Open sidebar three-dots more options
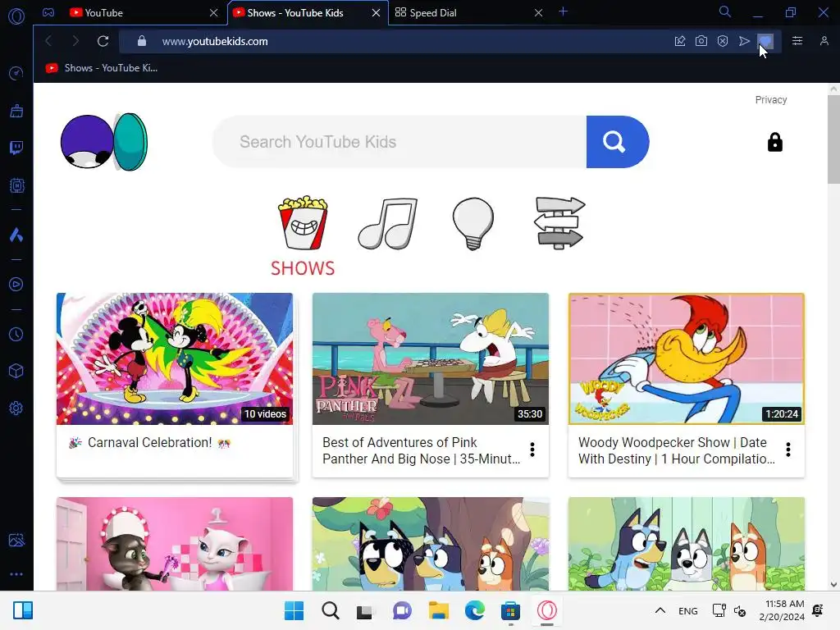The width and height of the screenshot is (840, 630). 16,573
